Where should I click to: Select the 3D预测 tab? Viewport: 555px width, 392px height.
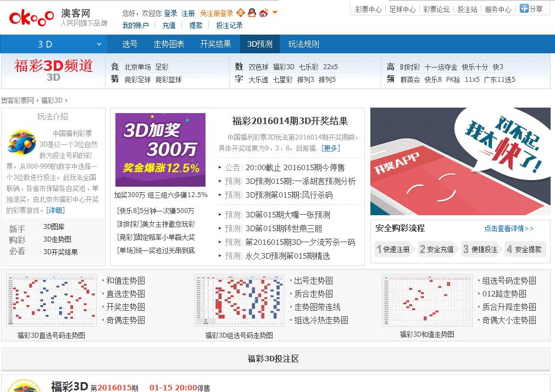coord(260,44)
